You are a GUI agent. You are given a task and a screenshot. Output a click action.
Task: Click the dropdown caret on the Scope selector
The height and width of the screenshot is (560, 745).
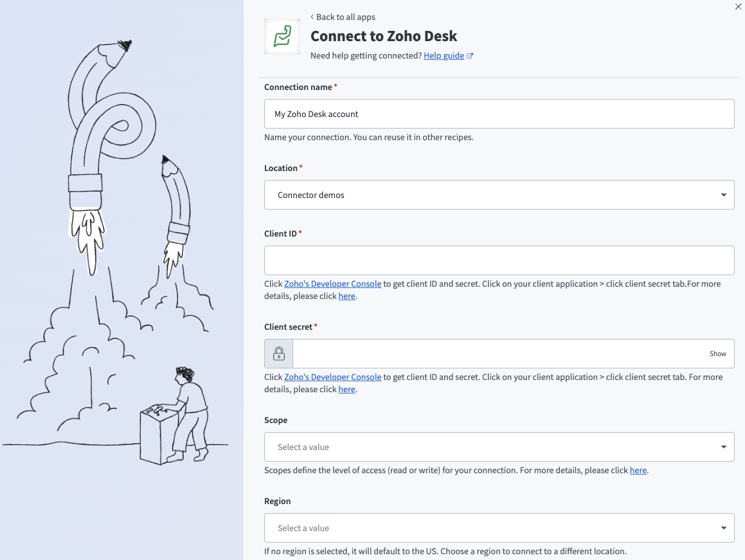(725, 446)
